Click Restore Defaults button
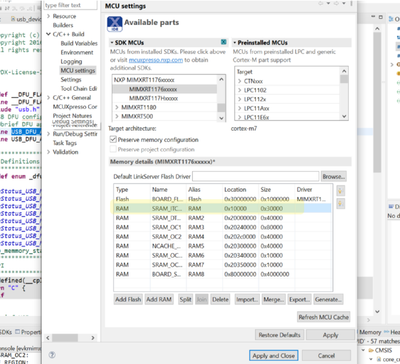The width and height of the screenshot is (400, 364). pyautogui.click(x=279, y=335)
